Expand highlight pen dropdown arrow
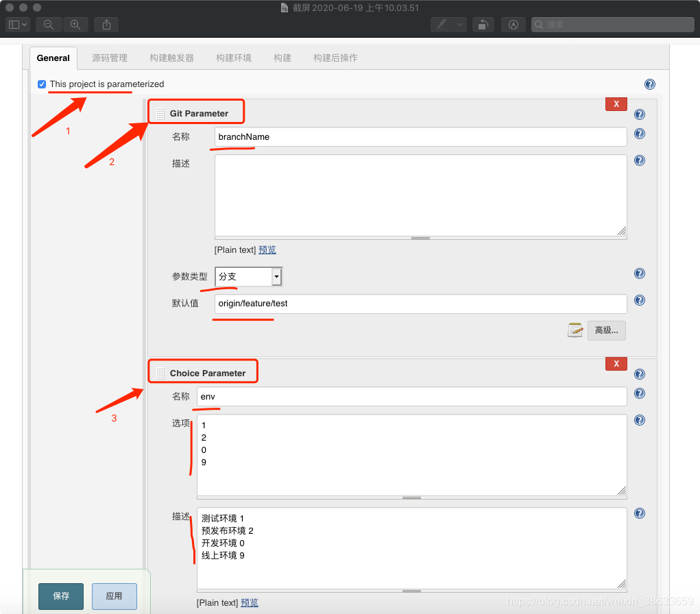Viewport: 700px width, 614px height. click(x=460, y=25)
